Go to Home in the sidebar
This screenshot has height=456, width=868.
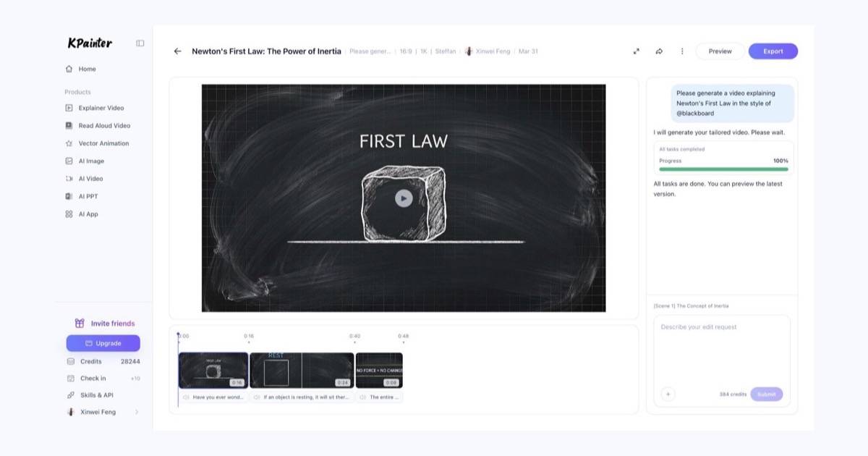88,69
